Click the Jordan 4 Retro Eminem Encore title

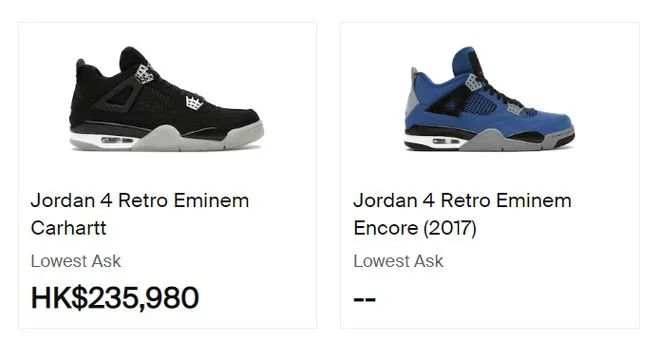(x=462, y=214)
